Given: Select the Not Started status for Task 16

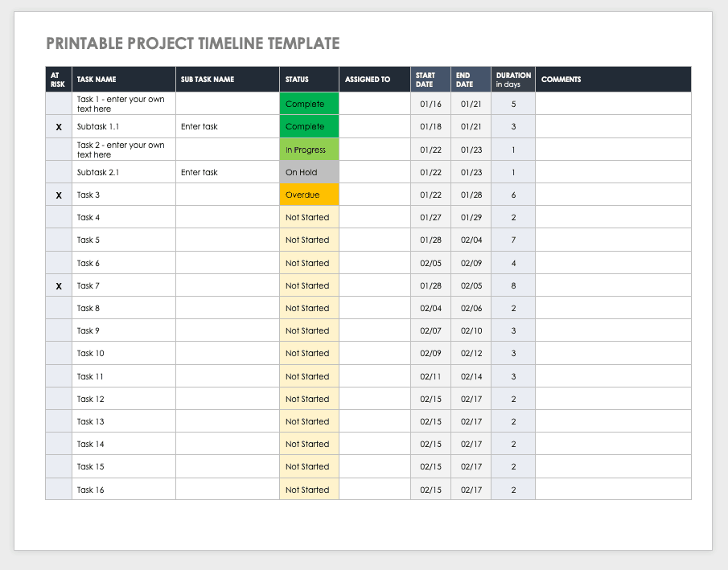Looking at the screenshot, I should [x=309, y=490].
